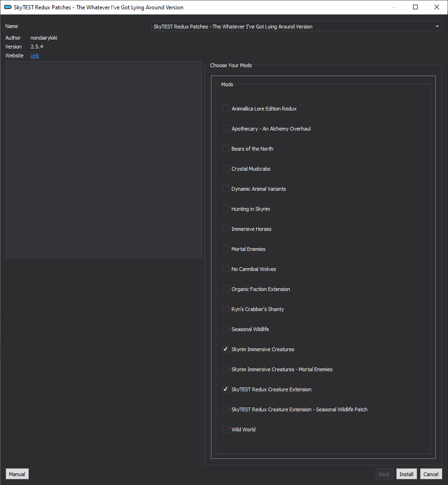Viewport: 448px width, 485px height.
Task: Uncheck Skyrim Immersive Creatures
Action: [226, 349]
